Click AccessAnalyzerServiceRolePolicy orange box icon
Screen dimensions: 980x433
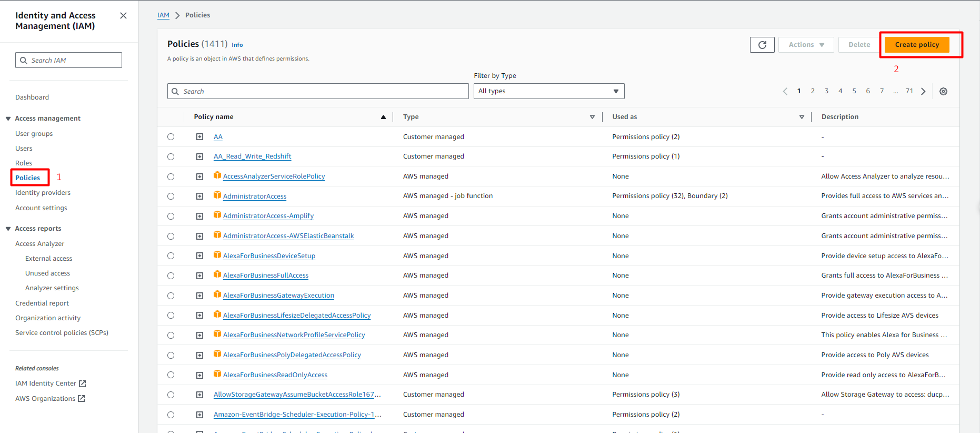tap(217, 175)
